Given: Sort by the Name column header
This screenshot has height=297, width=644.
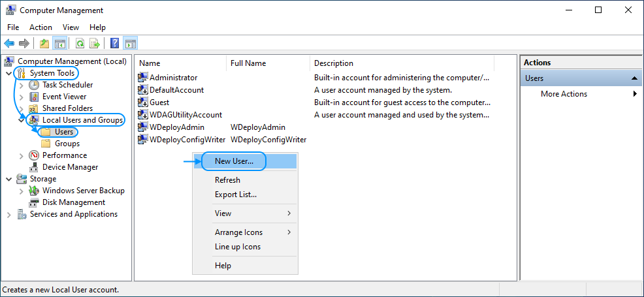Looking at the screenshot, I should [x=181, y=63].
